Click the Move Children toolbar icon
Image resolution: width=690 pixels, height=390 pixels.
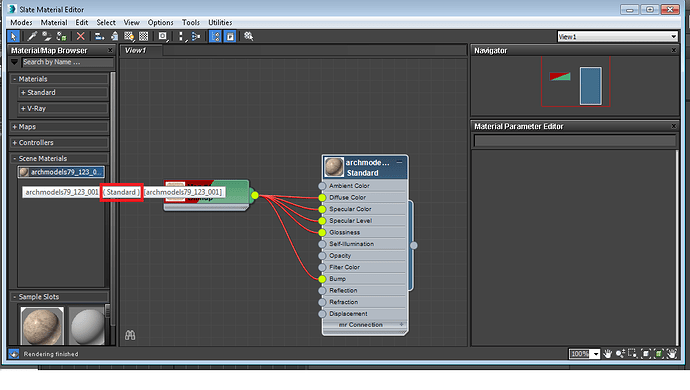[x=99, y=37]
